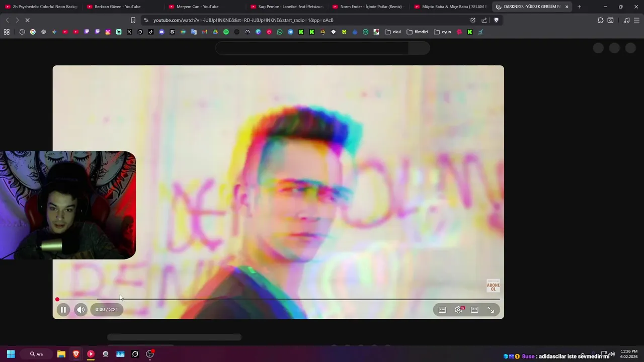Open the X (Twitter) bookmark
The image size is (644, 362).
click(129, 32)
